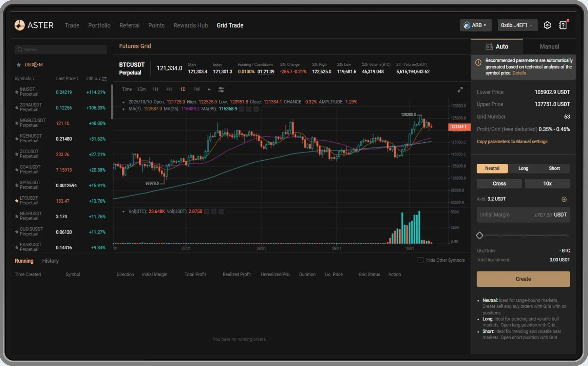The image size is (588, 366).
Task: Focus the symbol Search field
Action: [61, 49]
